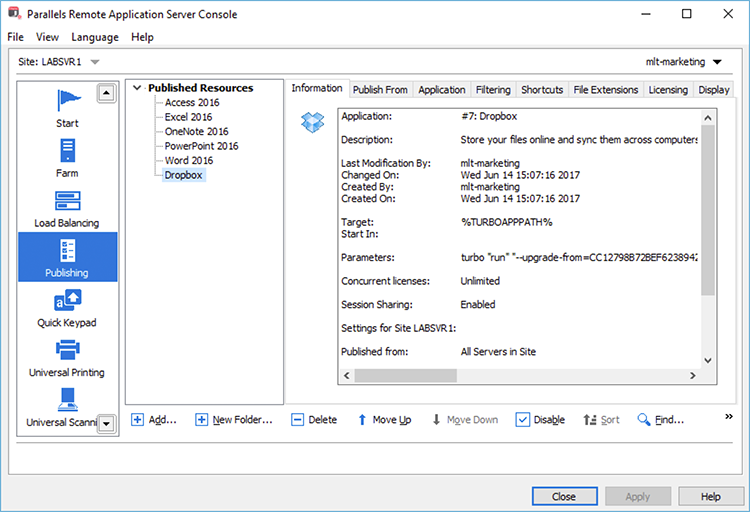Select PowerPoint 2016 in tree

click(x=201, y=146)
